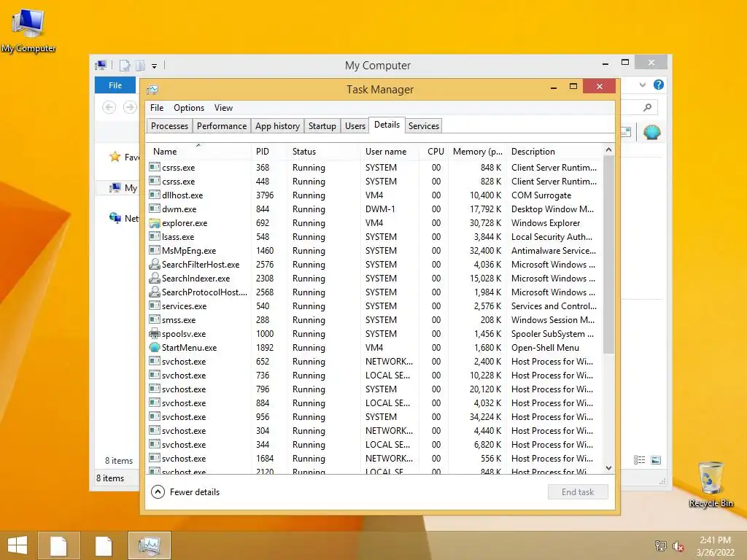Switch to the Services tab

424,125
